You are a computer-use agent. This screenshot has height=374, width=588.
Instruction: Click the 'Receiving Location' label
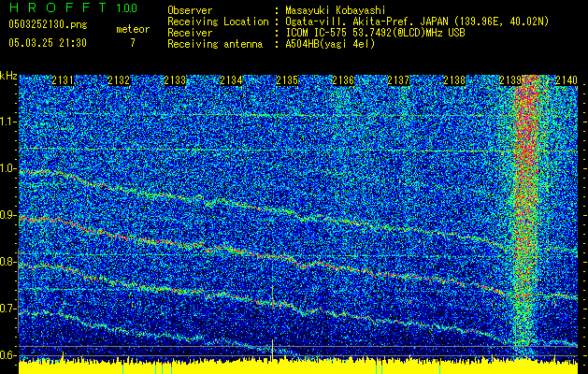[218, 22]
